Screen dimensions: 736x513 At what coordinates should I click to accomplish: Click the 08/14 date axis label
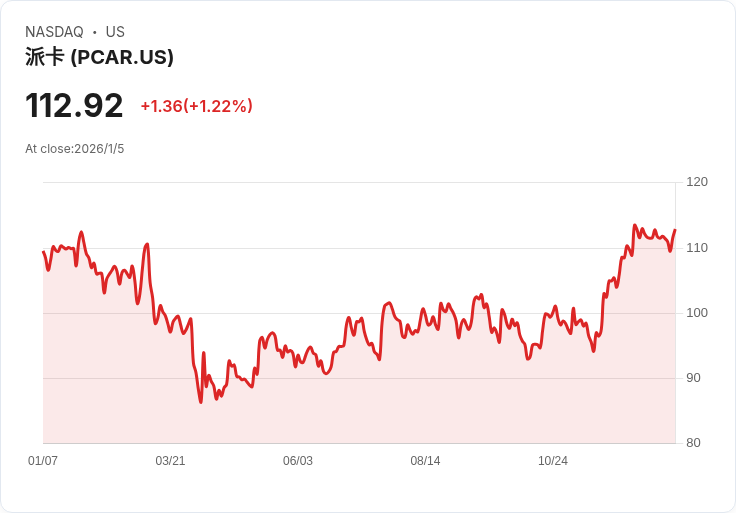click(x=425, y=461)
